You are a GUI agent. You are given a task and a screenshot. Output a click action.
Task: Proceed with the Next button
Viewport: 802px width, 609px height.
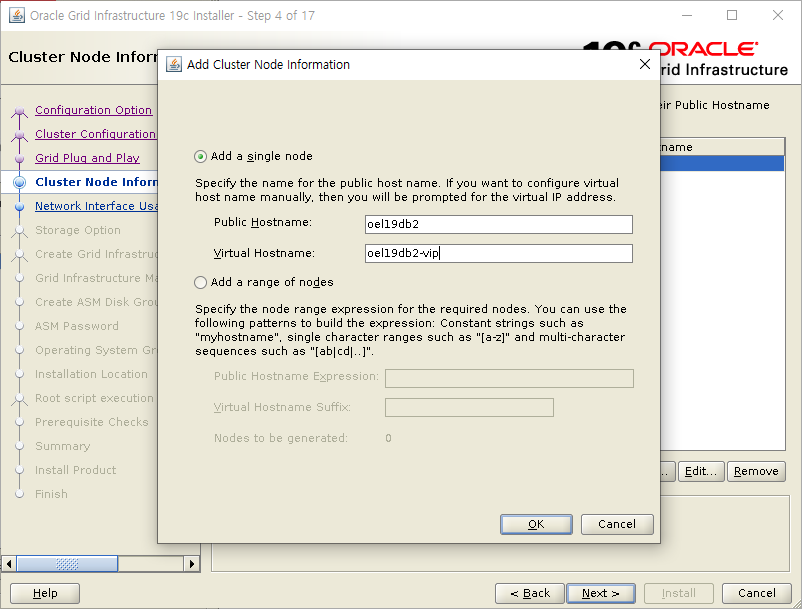click(x=601, y=593)
